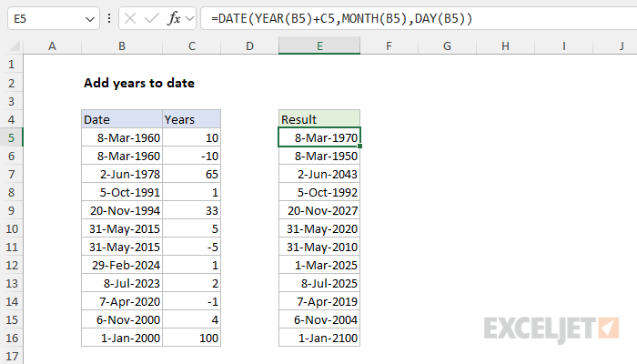The height and width of the screenshot is (364, 637).
Task: Select row 5 header
Action: tap(11, 137)
